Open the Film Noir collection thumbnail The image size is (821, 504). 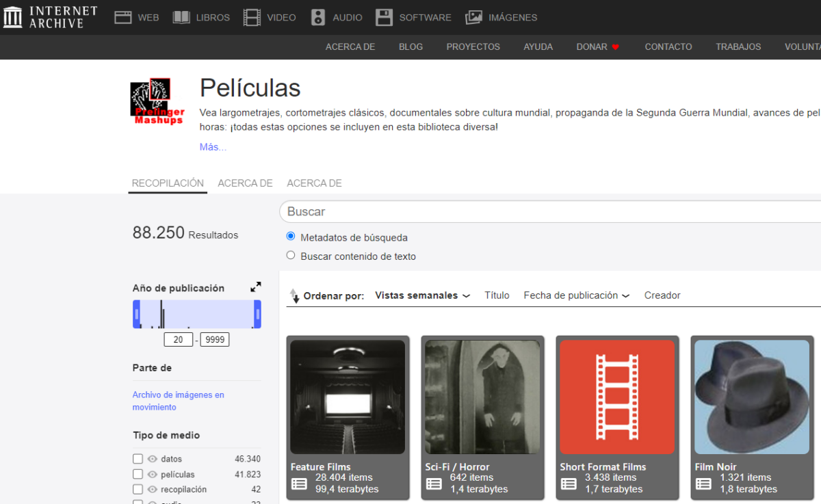[x=751, y=397]
